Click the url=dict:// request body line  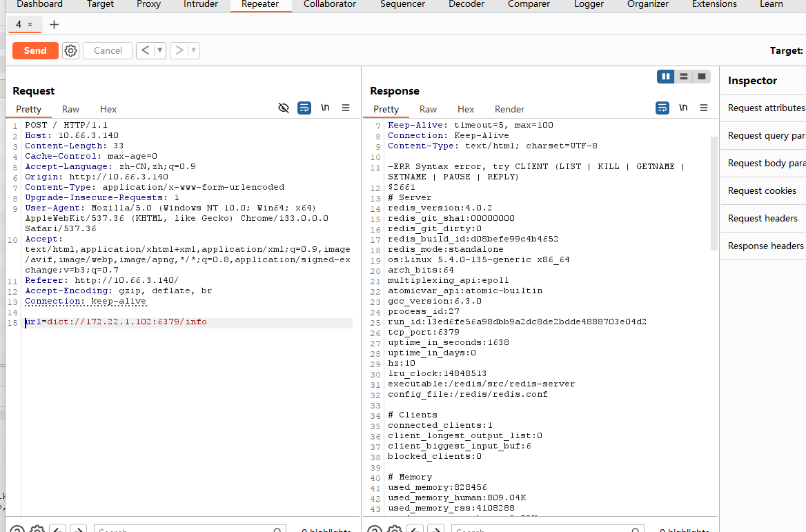116,322
